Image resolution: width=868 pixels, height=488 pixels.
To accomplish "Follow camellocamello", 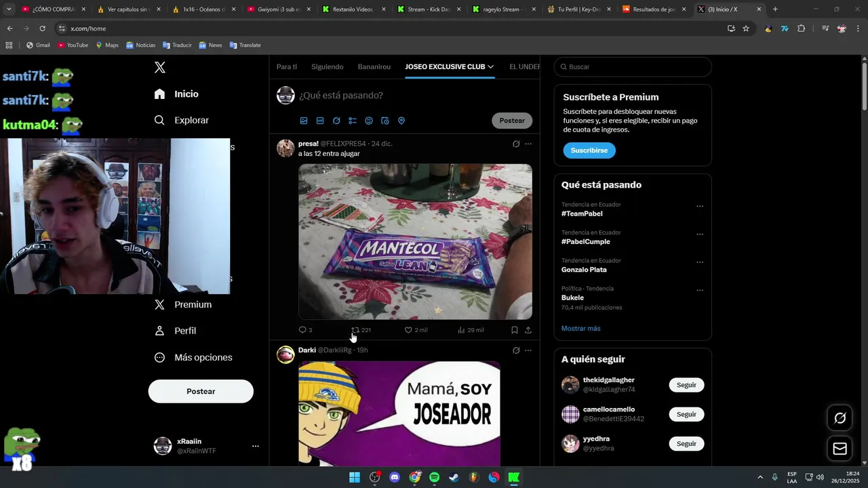I will click(686, 414).
